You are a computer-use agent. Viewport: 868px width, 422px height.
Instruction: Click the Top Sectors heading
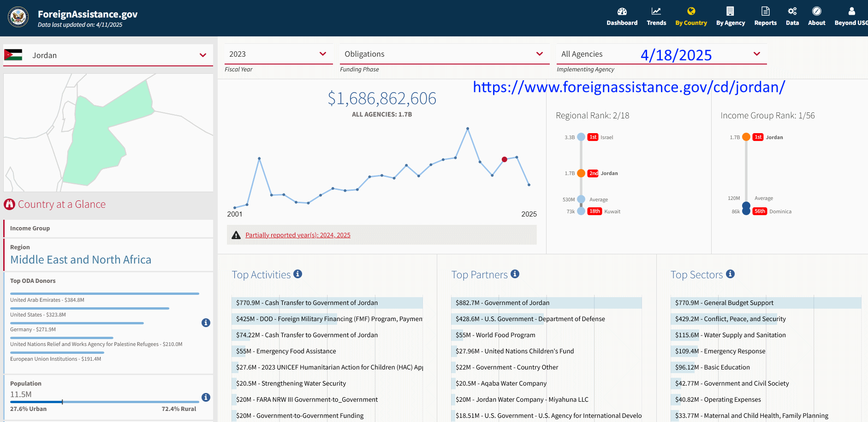697,275
